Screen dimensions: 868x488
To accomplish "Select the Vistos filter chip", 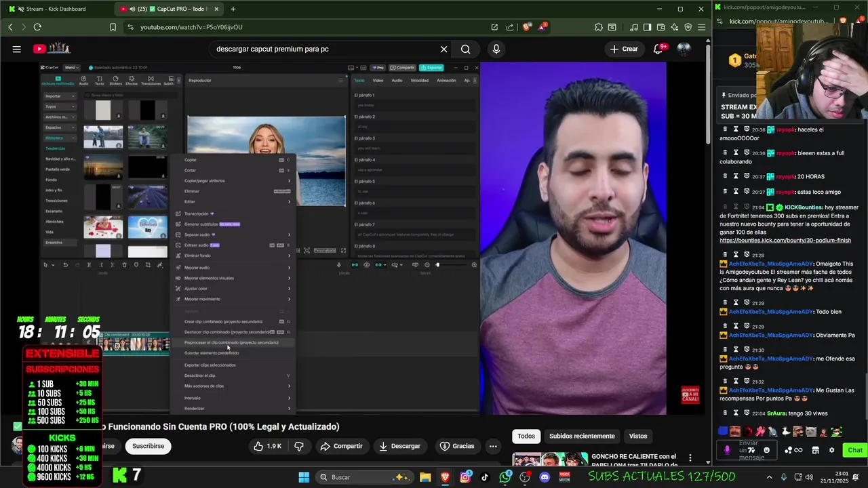I will click(x=638, y=436).
